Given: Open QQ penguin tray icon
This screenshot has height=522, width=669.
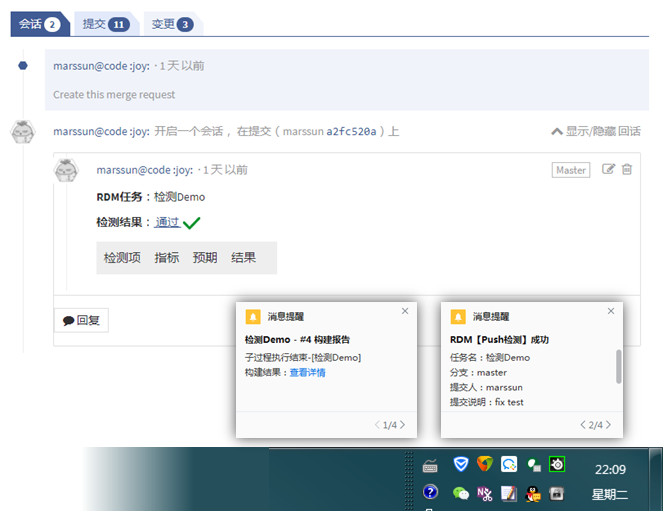Looking at the screenshot, I should (533, 494).
